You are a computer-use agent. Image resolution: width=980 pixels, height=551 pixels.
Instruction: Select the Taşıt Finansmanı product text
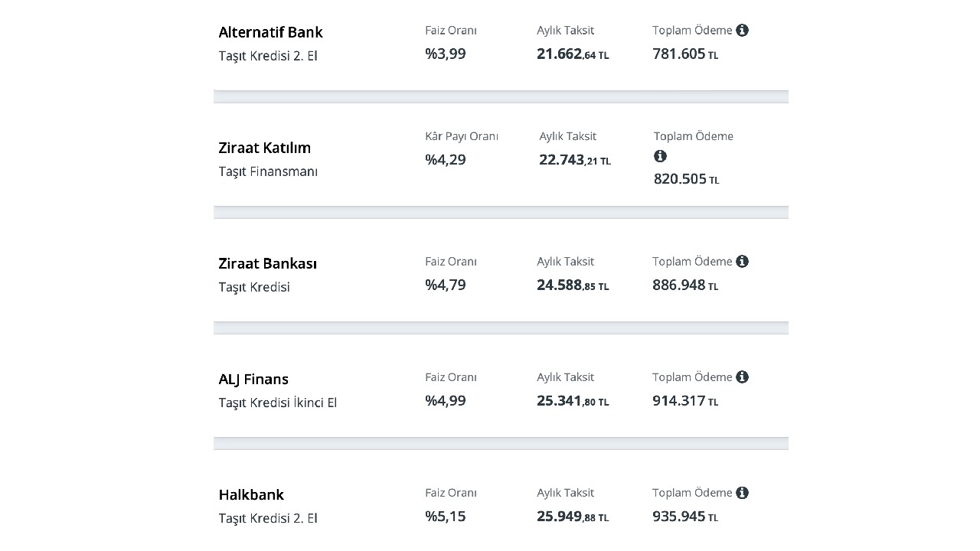point(267,171)
